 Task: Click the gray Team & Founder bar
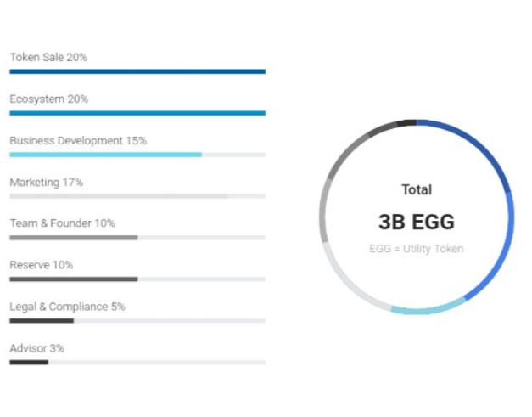pos(73,238)
